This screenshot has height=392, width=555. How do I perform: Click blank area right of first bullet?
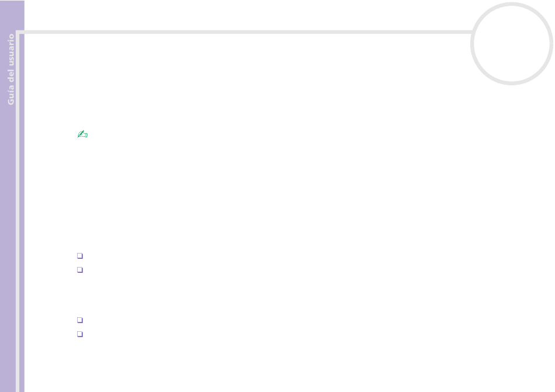point(248,255)
